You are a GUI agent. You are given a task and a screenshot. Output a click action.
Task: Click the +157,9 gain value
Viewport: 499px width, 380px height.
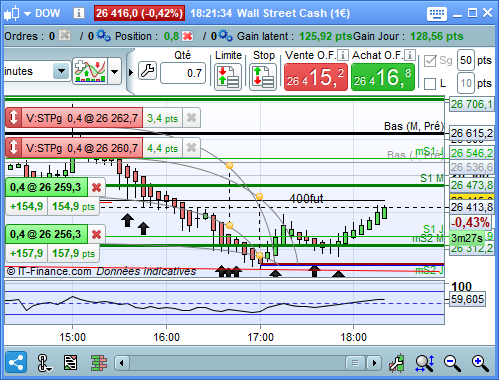27,253
